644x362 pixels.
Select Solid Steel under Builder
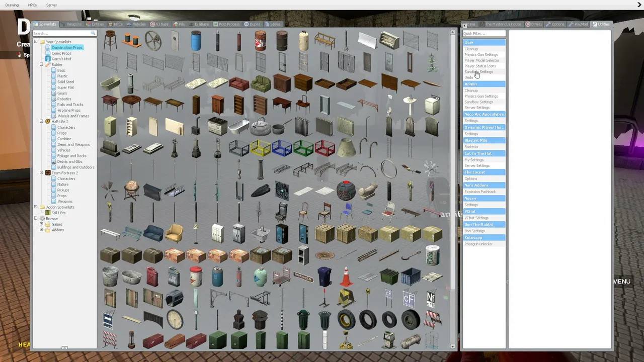65,82
